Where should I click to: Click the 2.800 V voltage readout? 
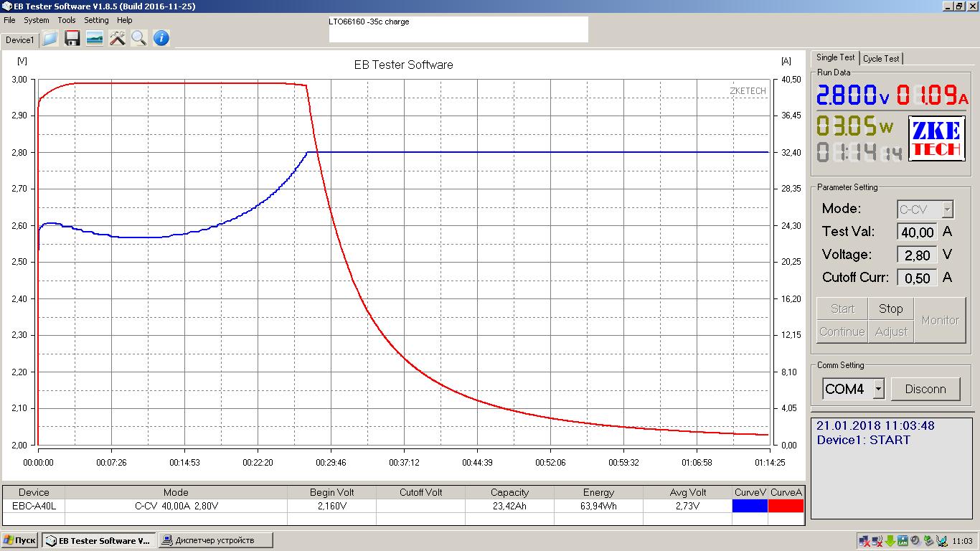click(853, 94)
